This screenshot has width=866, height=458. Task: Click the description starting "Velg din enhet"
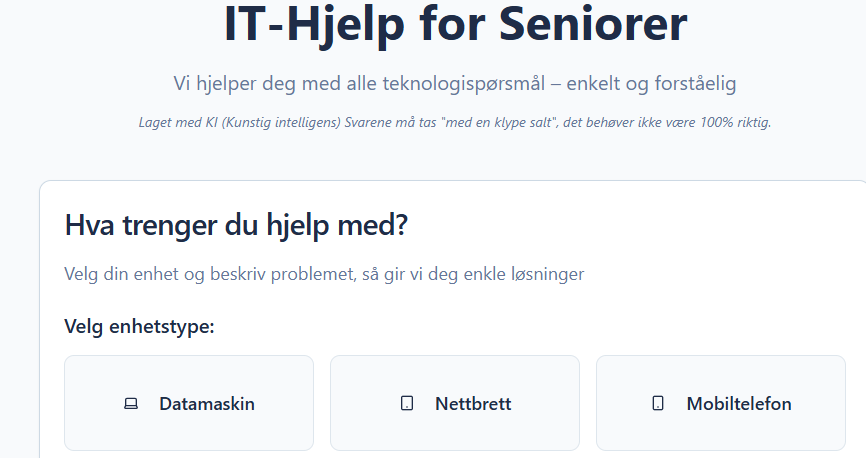(324, 274)
